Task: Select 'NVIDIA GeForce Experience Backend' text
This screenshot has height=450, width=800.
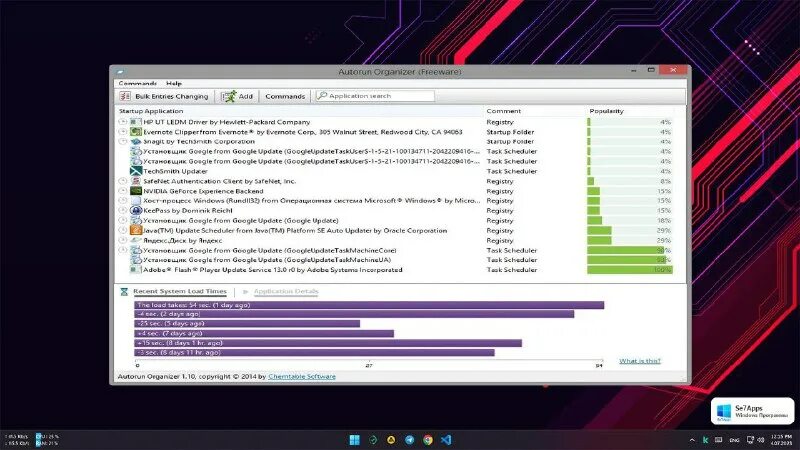Action: tap(203, 191)
